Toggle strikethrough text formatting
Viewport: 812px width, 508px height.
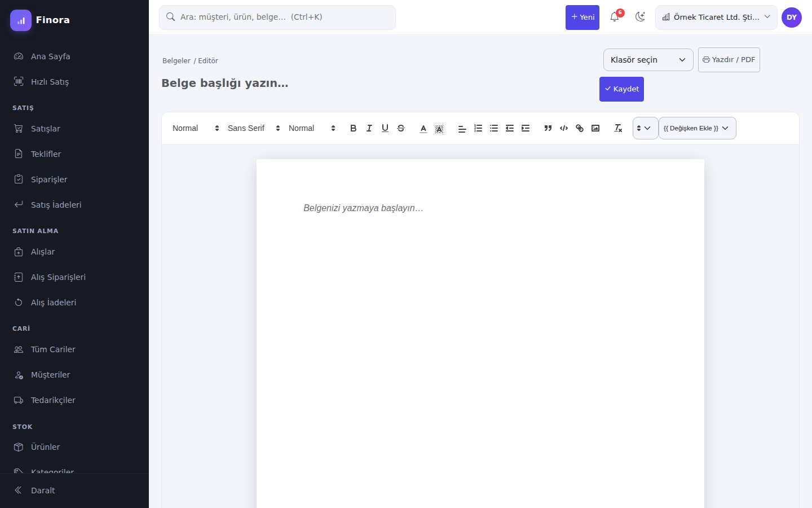(401, 128)
